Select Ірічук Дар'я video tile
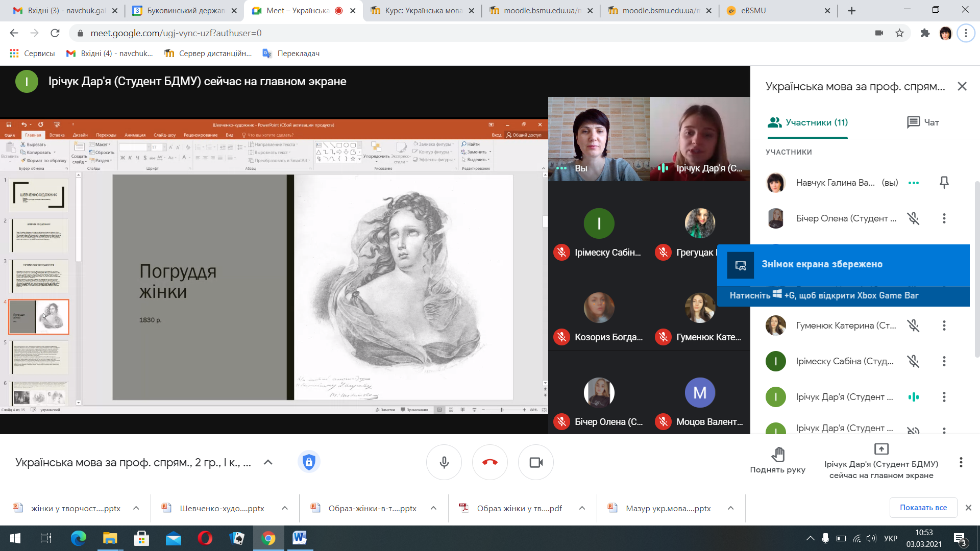Viewport: 980px width, 551px height. [700, 139]
